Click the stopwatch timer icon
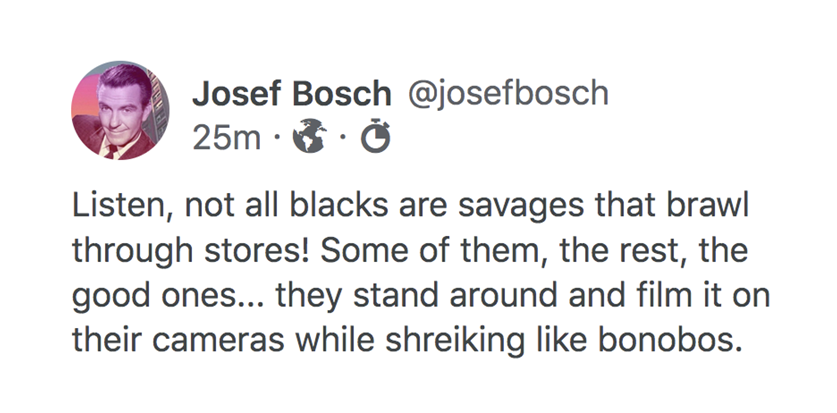Screen dimensions: 837x413 [373, 137]
